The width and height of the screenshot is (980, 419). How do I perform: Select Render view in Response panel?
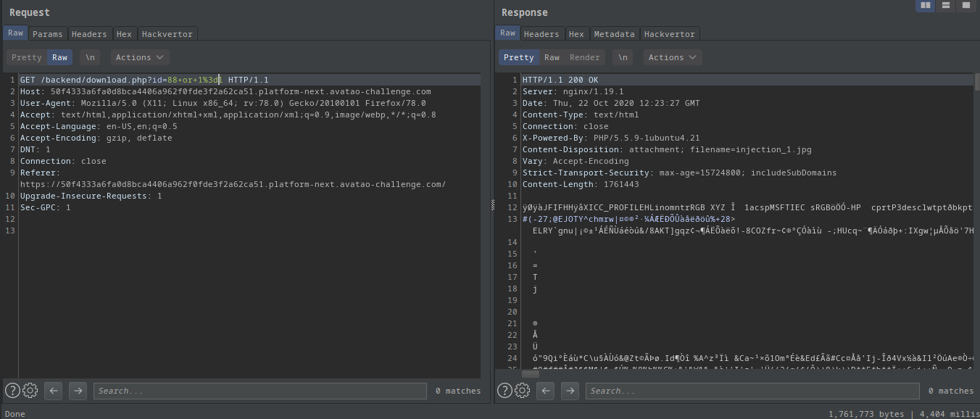(584, 57)
